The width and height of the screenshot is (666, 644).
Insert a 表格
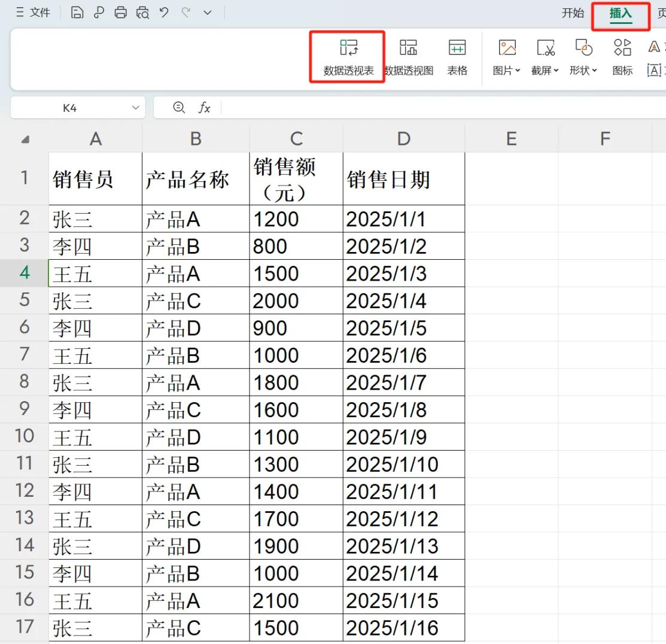tap(457, 58)
